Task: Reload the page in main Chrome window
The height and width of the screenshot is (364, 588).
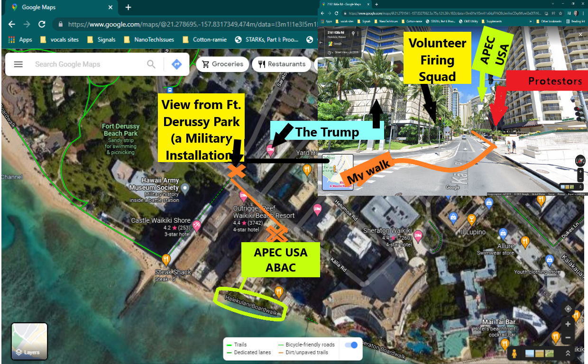Action: click(42, 24)
